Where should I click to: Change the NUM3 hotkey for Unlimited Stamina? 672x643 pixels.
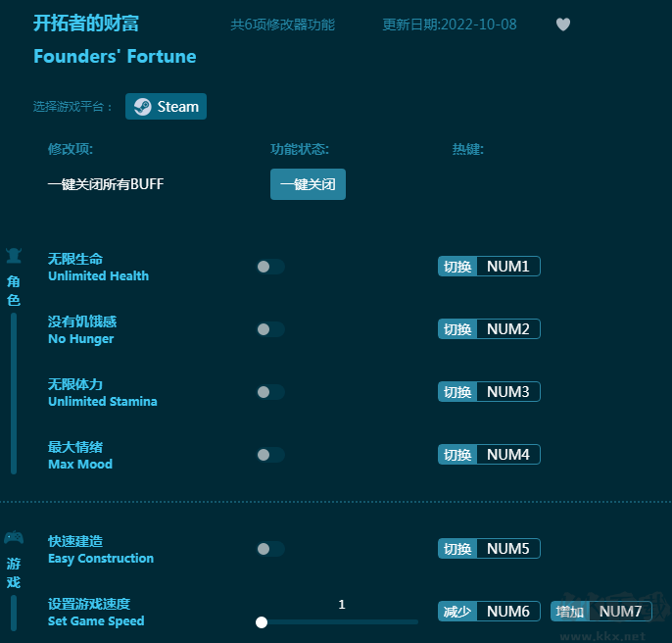(x=507, y=392)
